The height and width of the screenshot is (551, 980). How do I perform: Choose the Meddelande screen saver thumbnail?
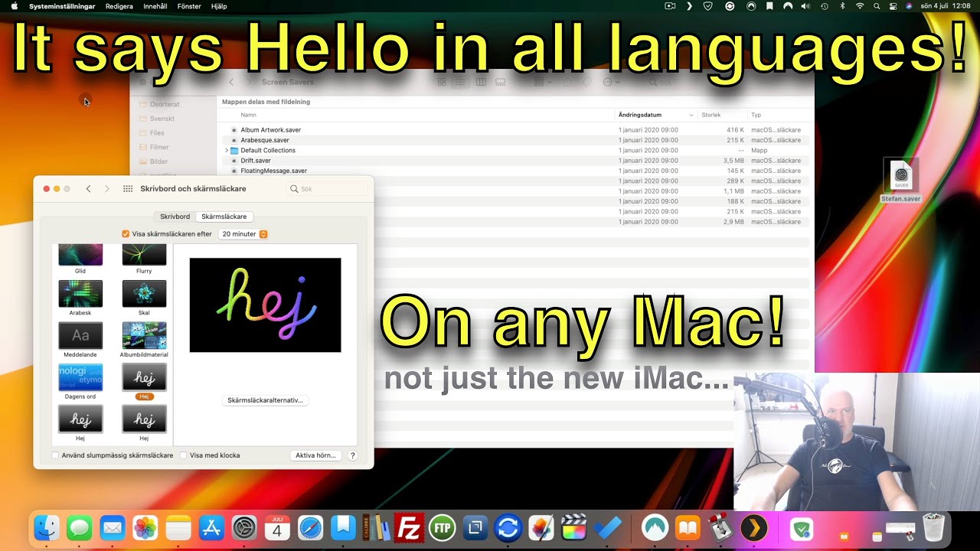[x=80, y=336]
